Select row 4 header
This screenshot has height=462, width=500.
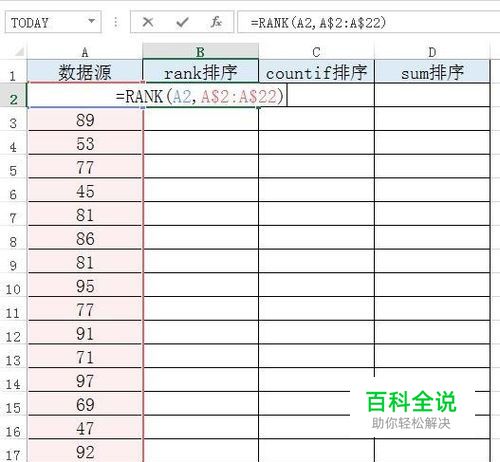click(13, 143)
